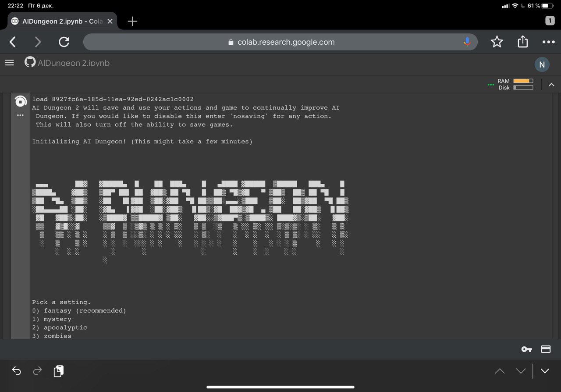Open the Colab hamburger sidebar menu
Viewport: 561px width, 392px height.
(x=10, y=63)
